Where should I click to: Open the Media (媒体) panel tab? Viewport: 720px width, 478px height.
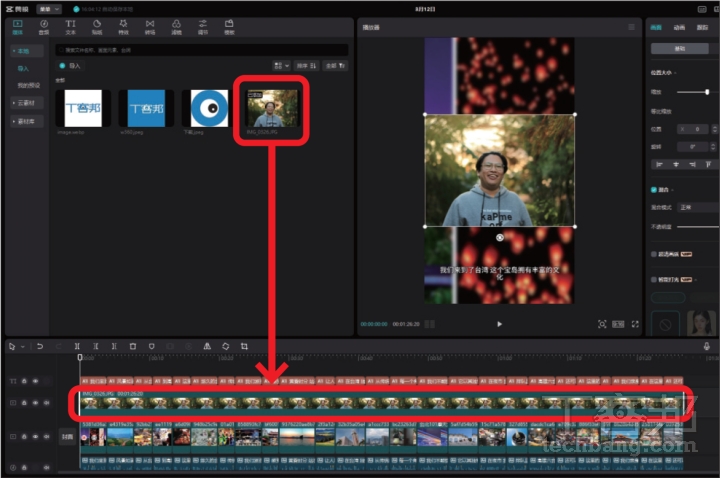point(17,27)
